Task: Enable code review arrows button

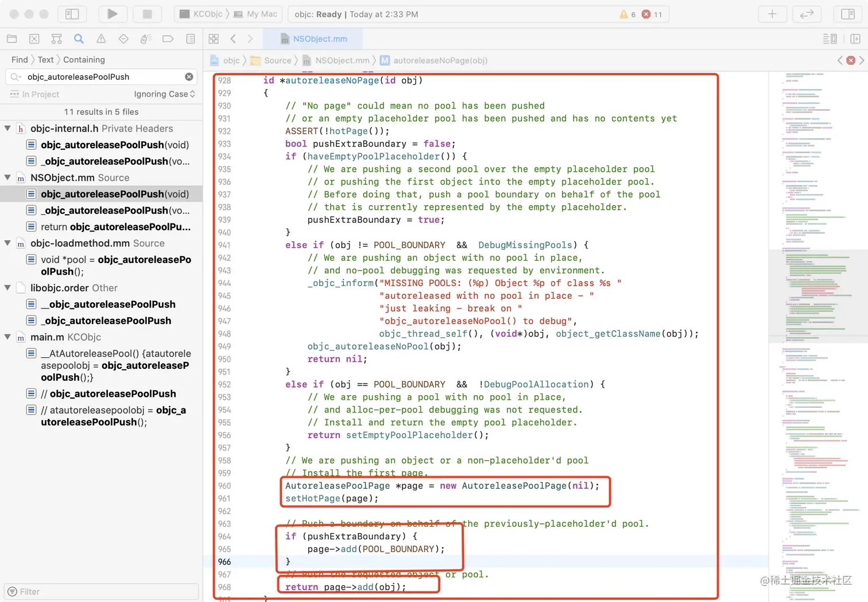Action: (x=807, y=14)
